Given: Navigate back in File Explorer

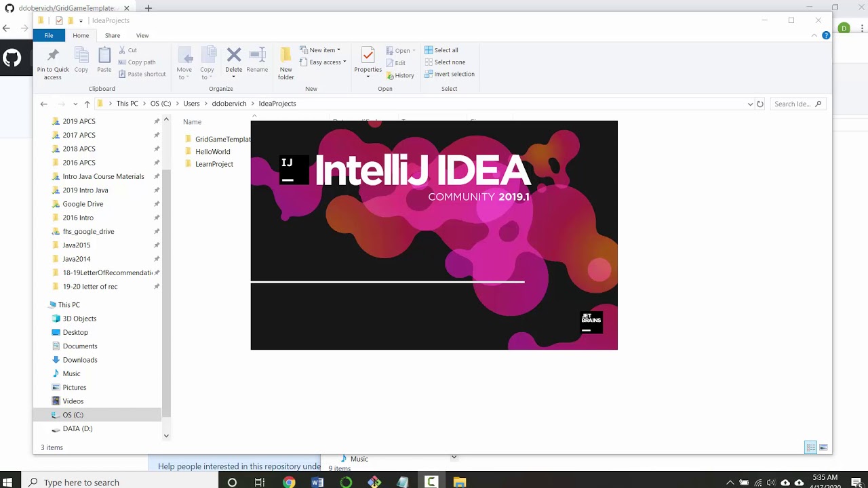Looking at the screenshot, I should tap(44, 104).
